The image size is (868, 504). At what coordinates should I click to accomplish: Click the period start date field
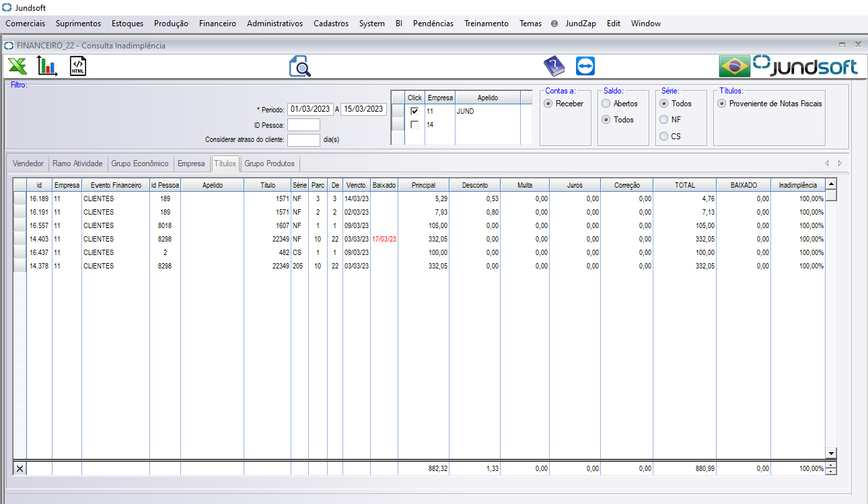[x=310, y=109]
